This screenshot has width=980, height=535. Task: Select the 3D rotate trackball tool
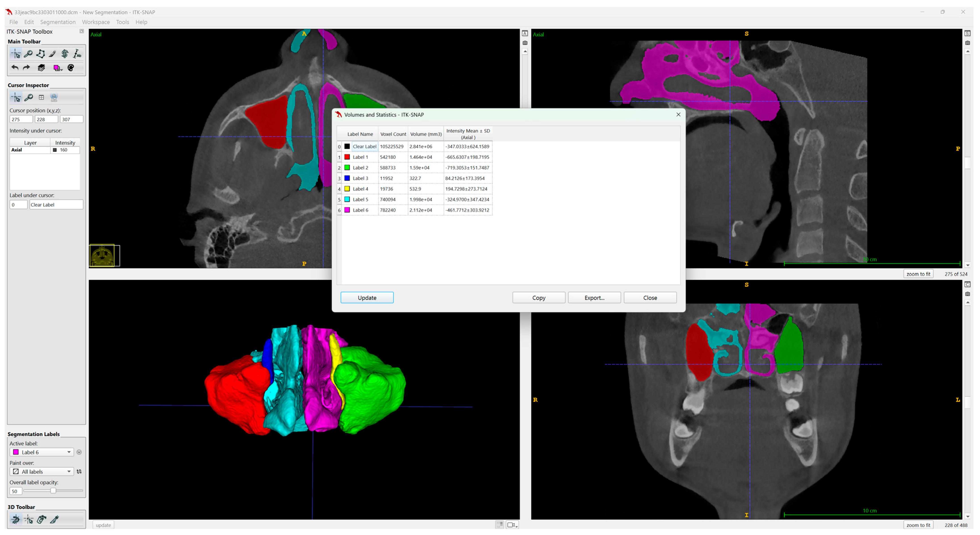16,519
